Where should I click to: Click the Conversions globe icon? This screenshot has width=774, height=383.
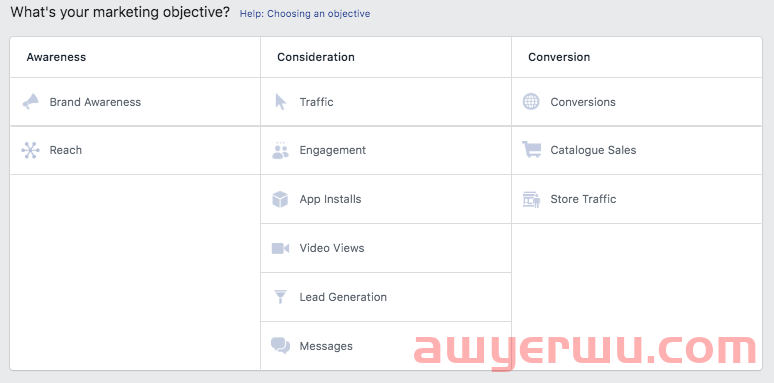point(531,102)
